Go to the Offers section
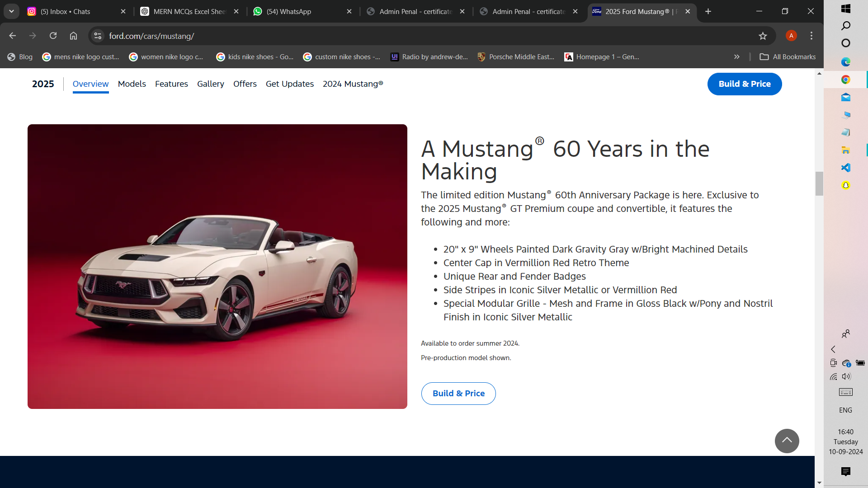This screenshot has height=488, width=868. pos(245,84)
